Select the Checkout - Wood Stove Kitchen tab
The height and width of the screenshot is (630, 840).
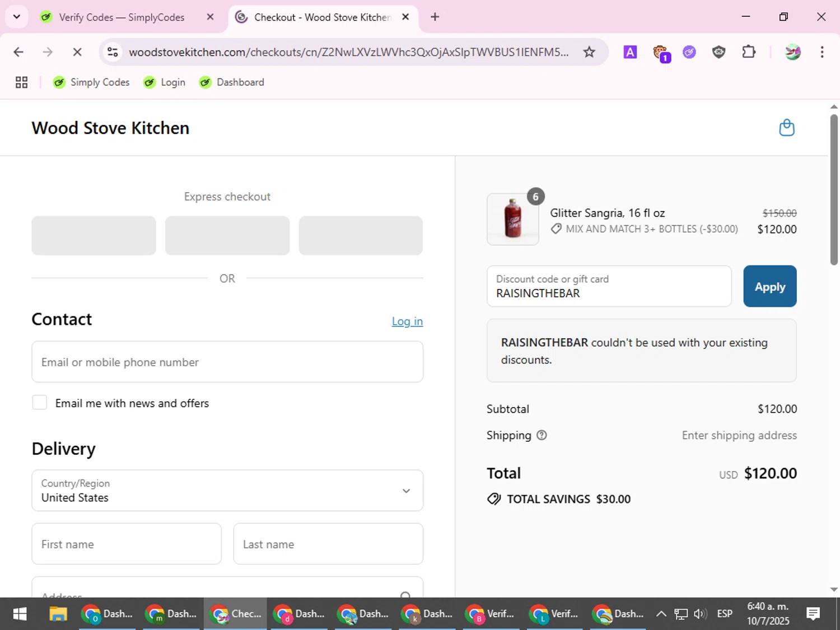click(323, 17)
